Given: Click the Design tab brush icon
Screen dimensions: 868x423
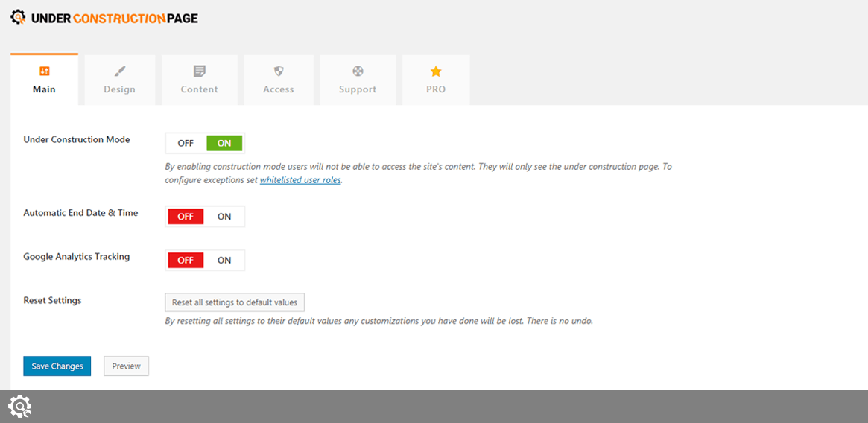Looking at the screenshot, I should [119, 71].
